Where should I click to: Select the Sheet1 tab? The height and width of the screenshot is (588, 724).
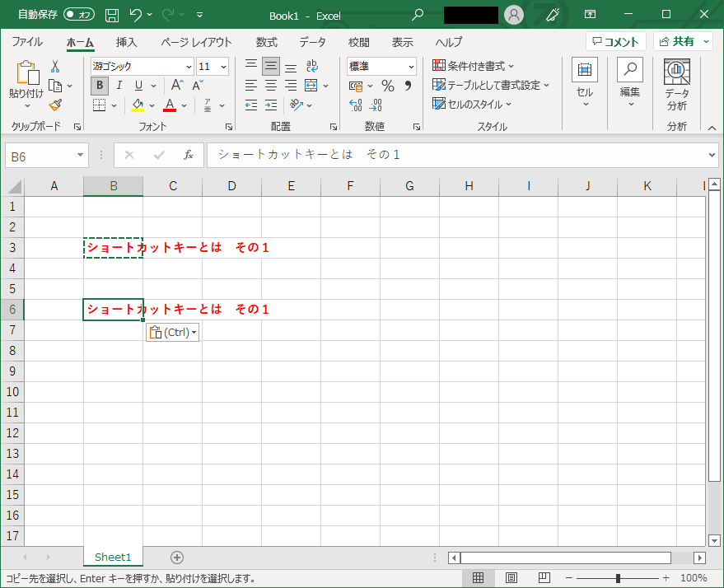coord(113,557)
